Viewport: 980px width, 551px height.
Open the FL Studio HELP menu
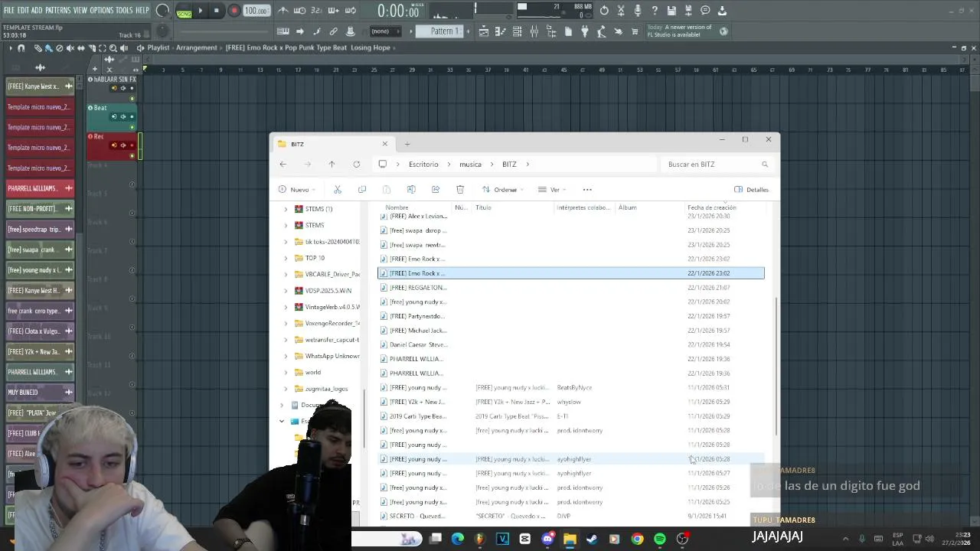142,10
